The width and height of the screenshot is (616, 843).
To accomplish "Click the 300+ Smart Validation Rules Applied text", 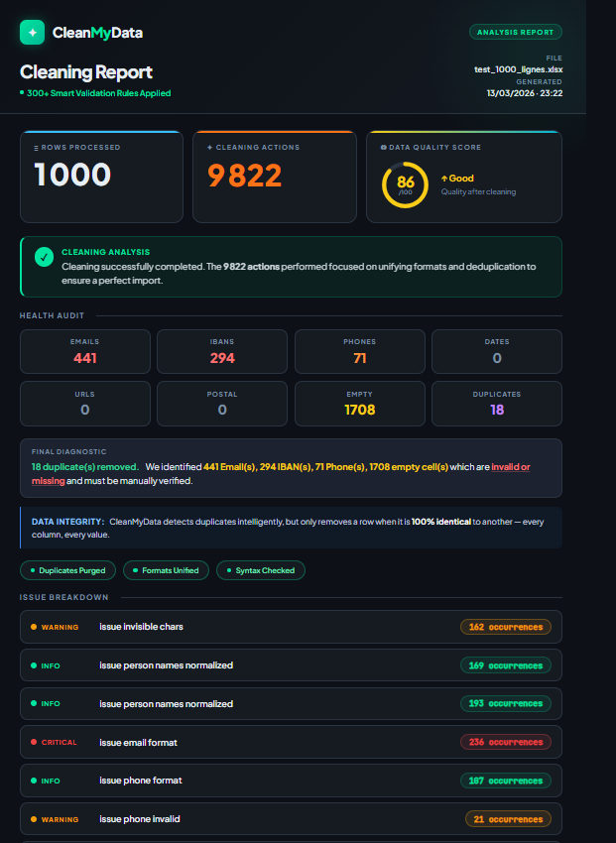I will (x=98, y=93).
